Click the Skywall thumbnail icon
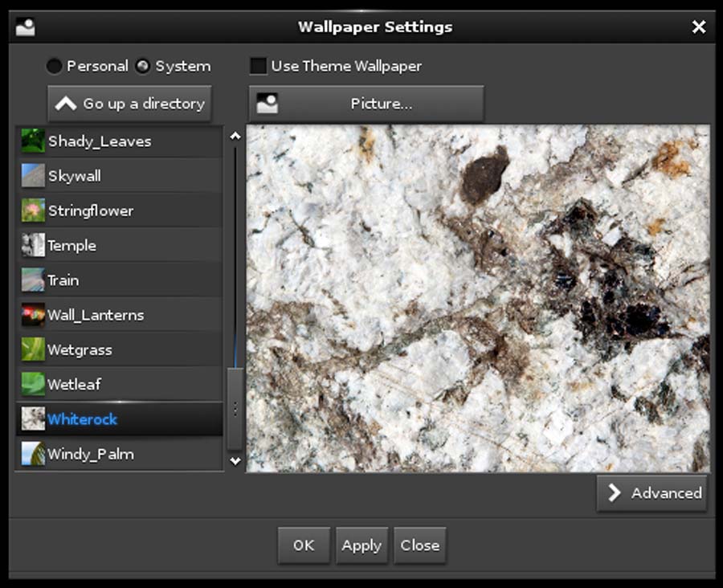Screen dimensions: 723x588 pos(33,176)
